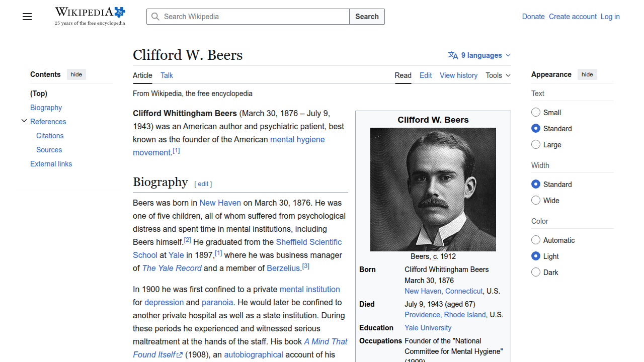Jump to (Top) in contents
The image size is (644, 362).
pos(39,94)
